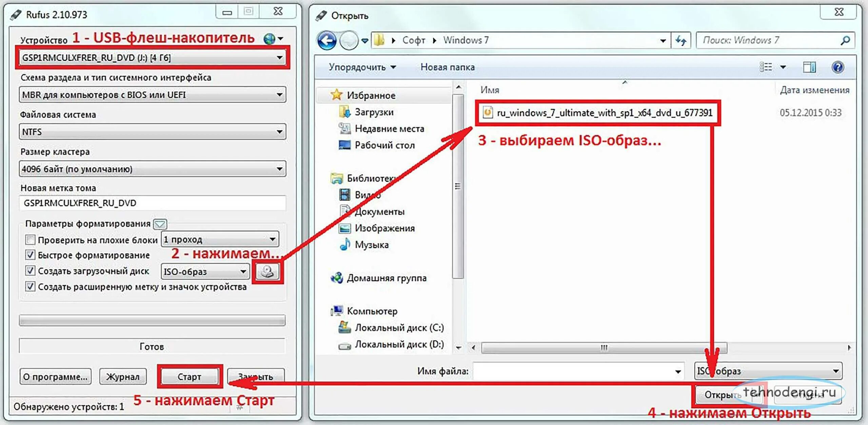Open the Видео library
The width and height of the screenshot is (868, 425).
coord(368,195)
